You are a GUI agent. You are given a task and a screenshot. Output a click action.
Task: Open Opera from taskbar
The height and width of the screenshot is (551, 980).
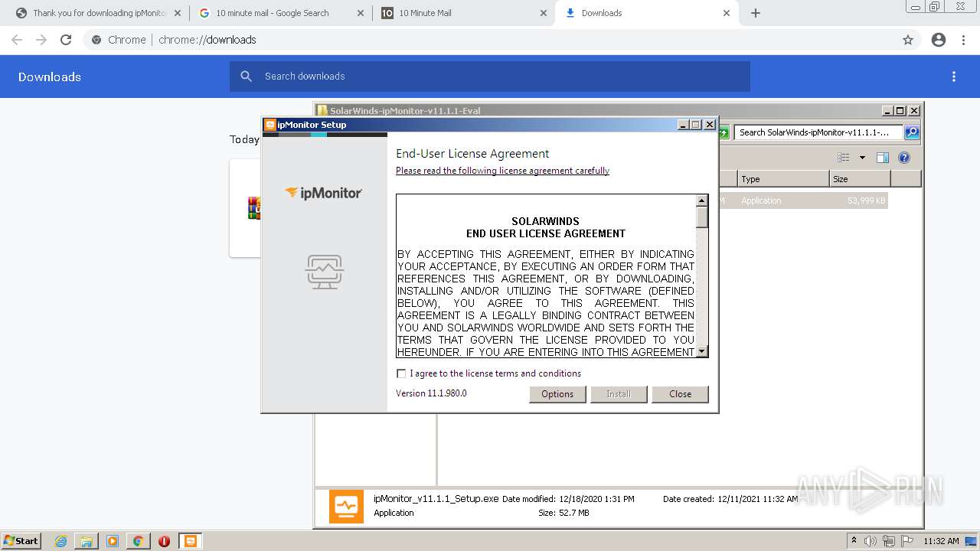pos(164,541)
